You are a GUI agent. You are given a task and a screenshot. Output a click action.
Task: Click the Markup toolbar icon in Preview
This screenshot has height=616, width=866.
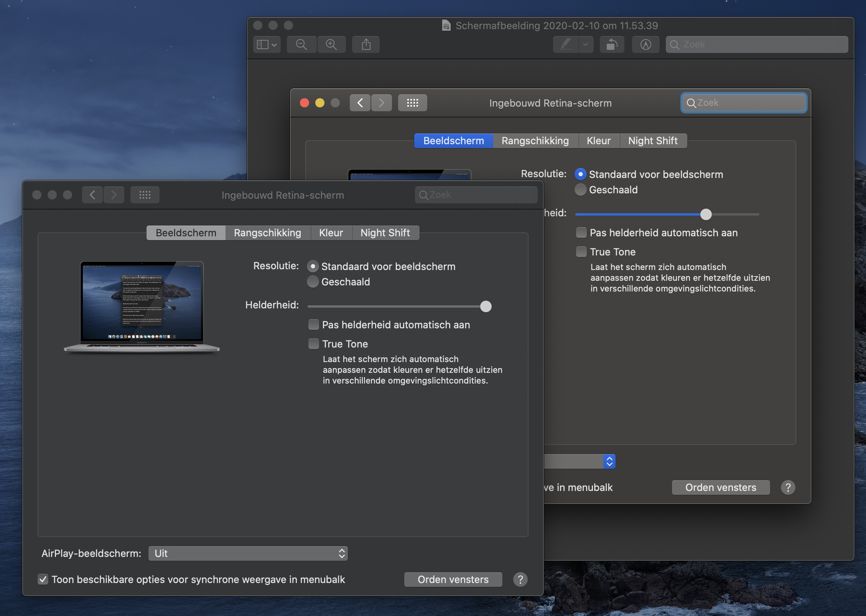645,44
